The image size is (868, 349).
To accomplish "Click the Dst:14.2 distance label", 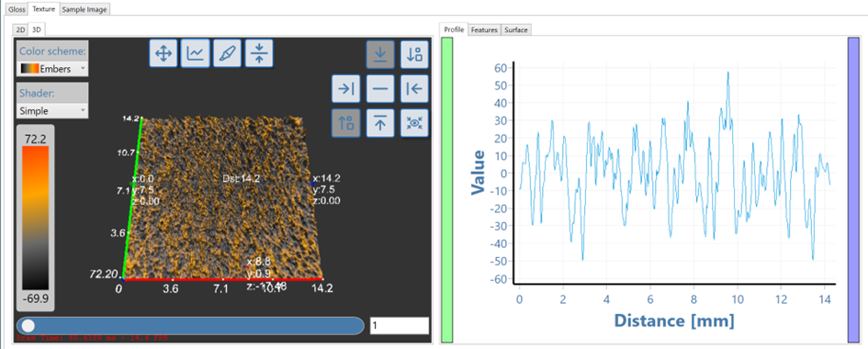I will pos(241,179).
